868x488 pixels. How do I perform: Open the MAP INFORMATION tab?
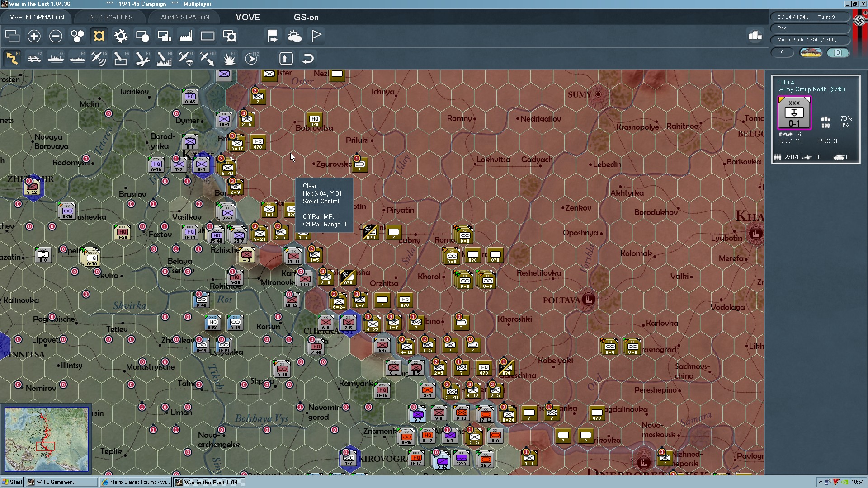(37, 17)
